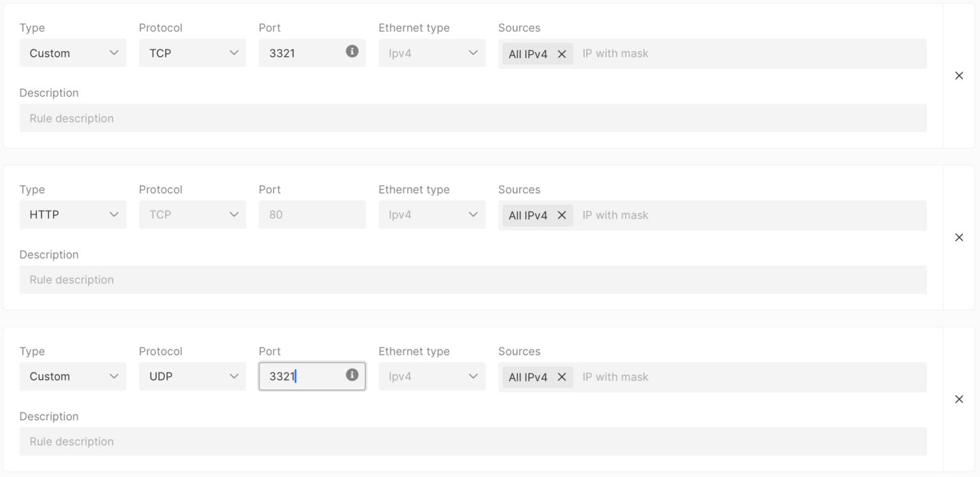Delete the HTTP rule
The width and height of the screenshot is (980, 477).
(959, 237)
